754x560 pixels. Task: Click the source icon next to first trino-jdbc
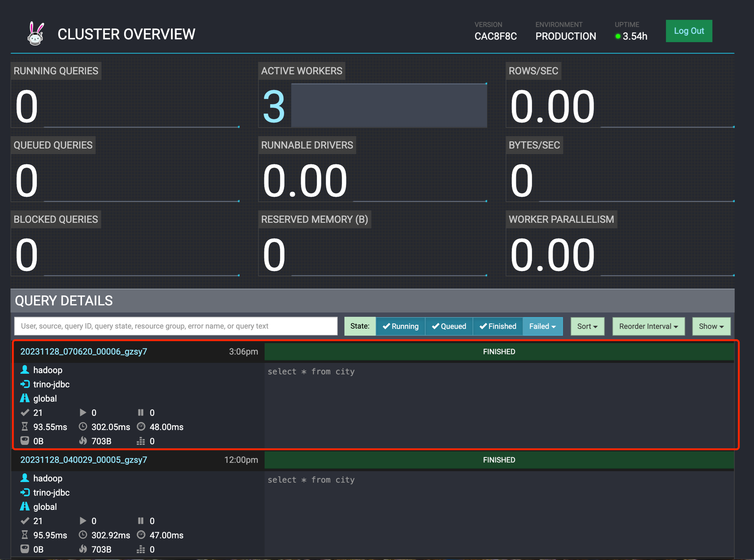tap(25, 384)
